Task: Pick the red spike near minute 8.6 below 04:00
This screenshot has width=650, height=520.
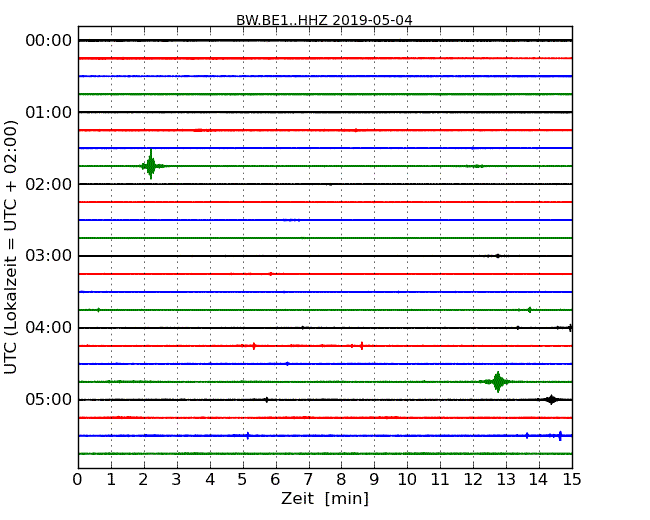Action: [x=362, y=346]
